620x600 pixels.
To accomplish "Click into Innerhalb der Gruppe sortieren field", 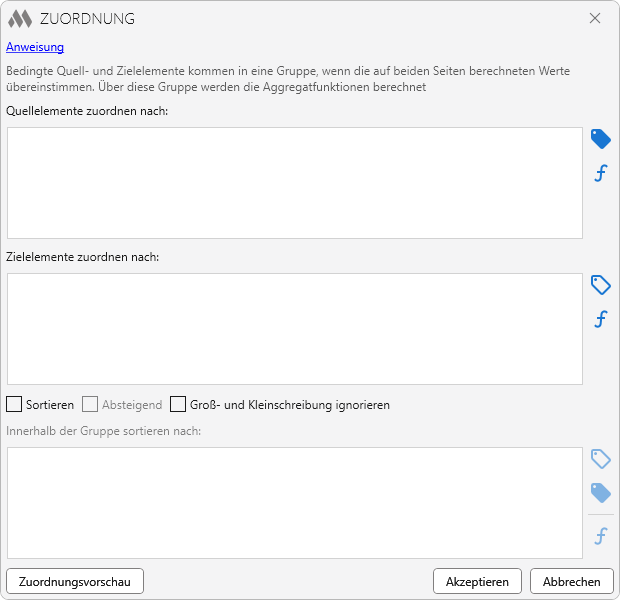I will coord(295,503).
